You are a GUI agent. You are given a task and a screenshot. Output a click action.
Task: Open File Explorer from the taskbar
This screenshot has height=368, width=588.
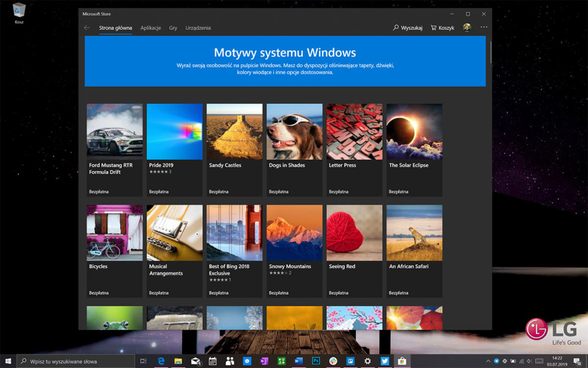(178, 362)
